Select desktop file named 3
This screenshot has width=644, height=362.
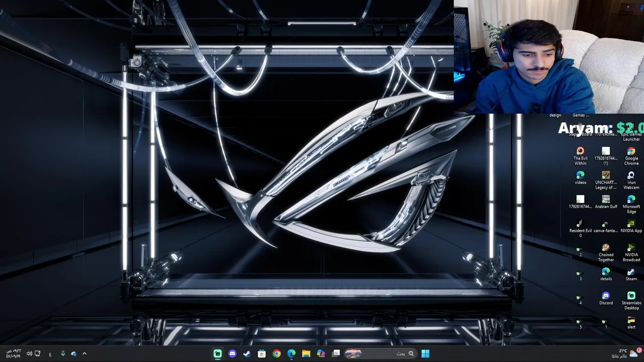(x=580, y=276)
